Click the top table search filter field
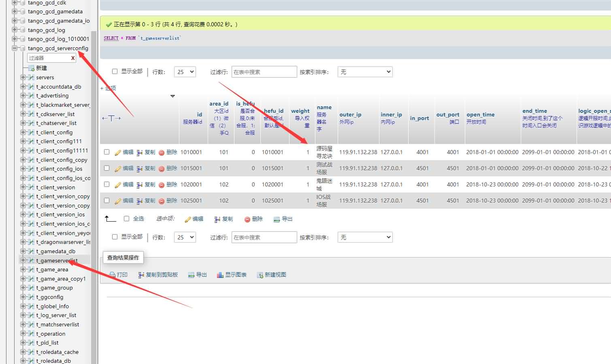 coord(264,72)
